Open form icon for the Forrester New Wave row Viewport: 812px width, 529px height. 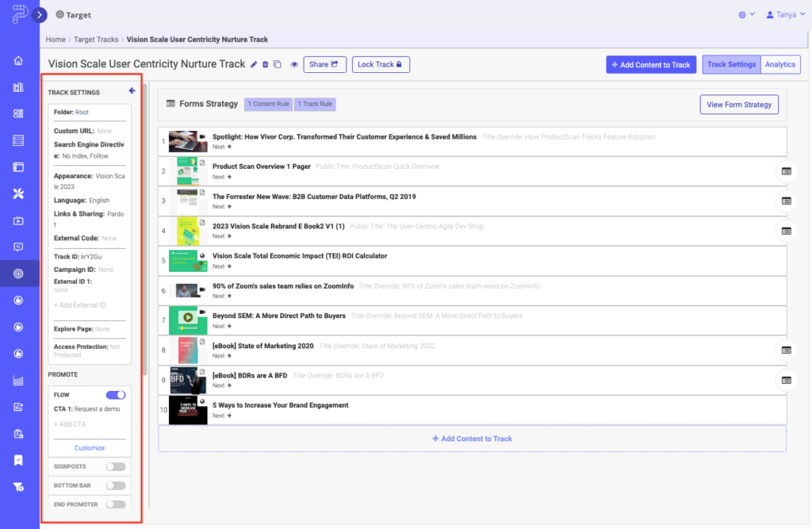pyautogui.click(x=786, y=201)
